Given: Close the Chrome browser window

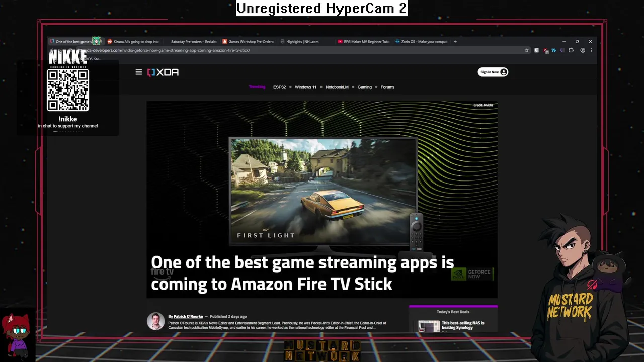Looking at the screenshot, I should [590, 42].
